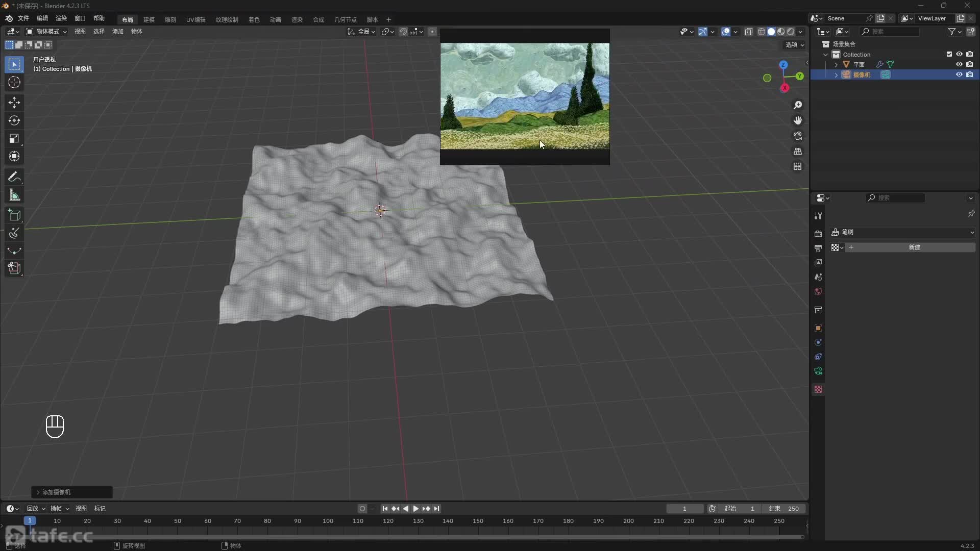The image size is (980, 551).
Task: Add a new collection in the outliner
Action: pos(971,32)
